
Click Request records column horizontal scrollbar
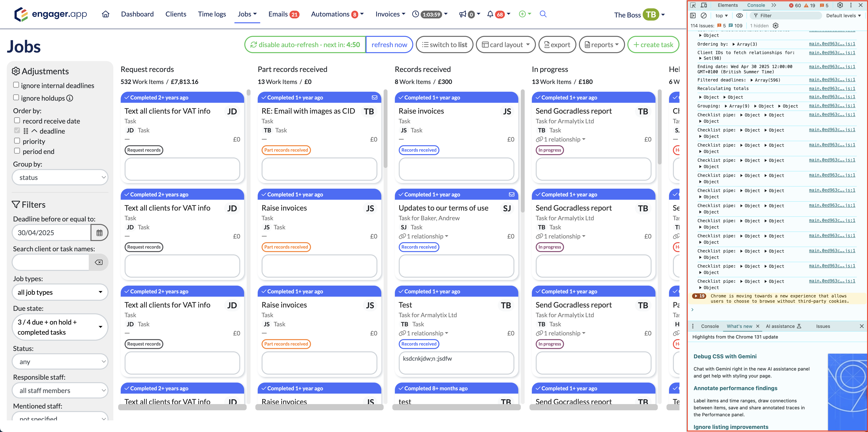tap(182, 407)
